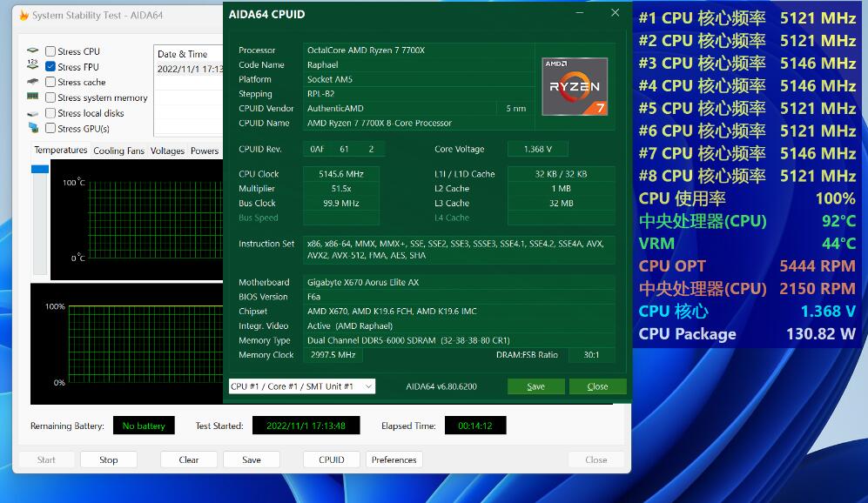Close the AIDA64 CPUID window with X

(x=615, y=13)
